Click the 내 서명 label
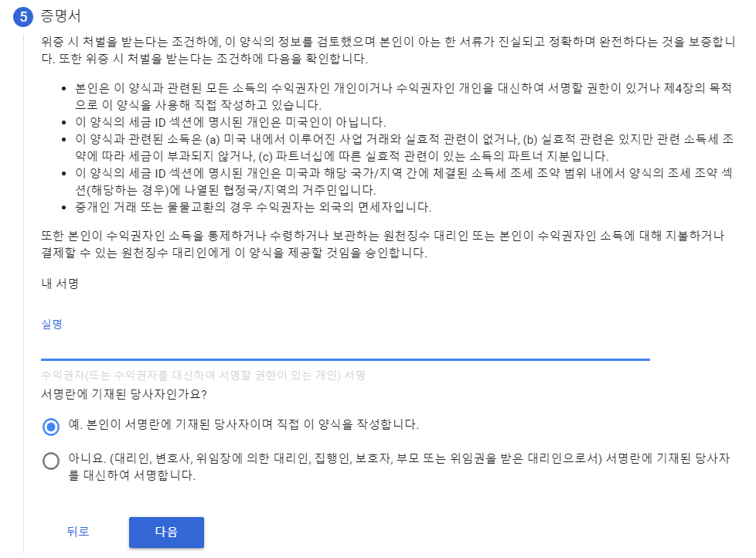 coord(60,284)
